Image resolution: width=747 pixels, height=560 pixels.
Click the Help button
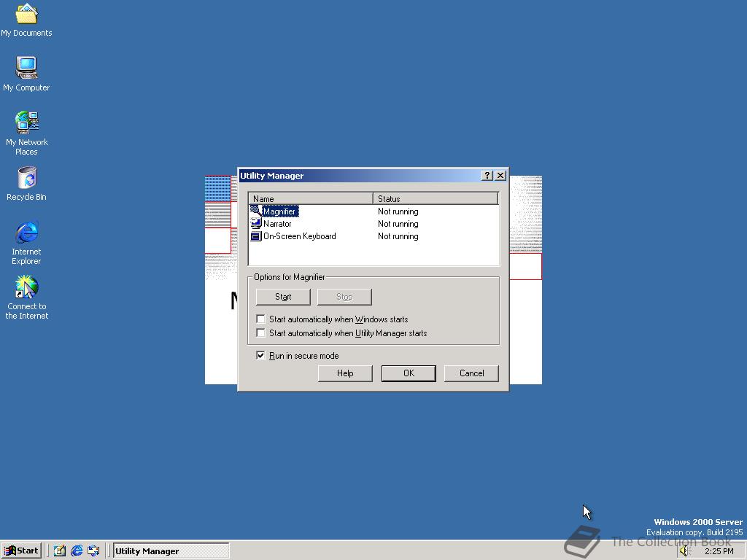click(345, 373)
